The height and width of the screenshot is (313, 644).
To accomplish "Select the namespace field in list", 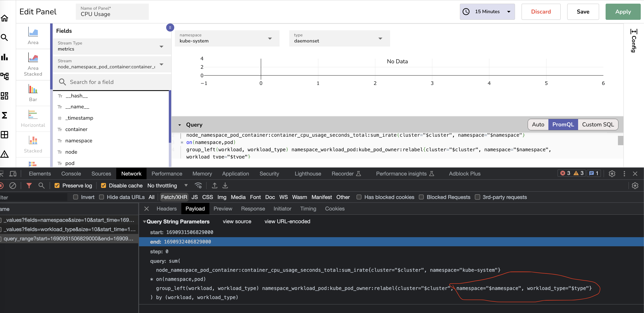I will click(79, 141).
